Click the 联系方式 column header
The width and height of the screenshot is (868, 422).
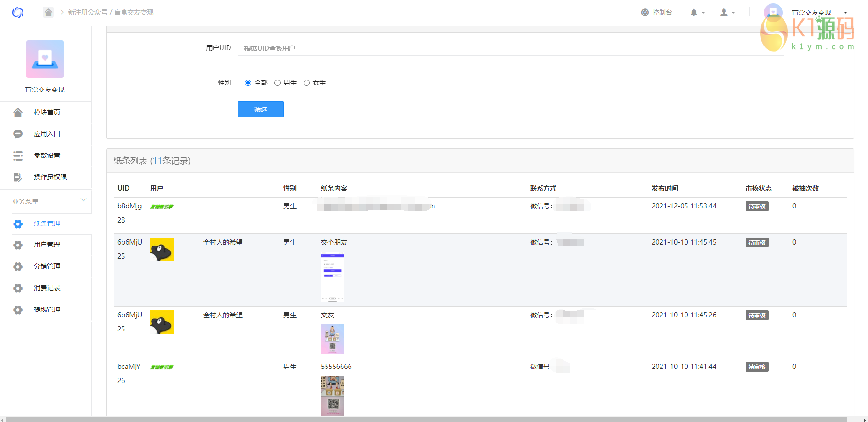(x=543, y=188)
